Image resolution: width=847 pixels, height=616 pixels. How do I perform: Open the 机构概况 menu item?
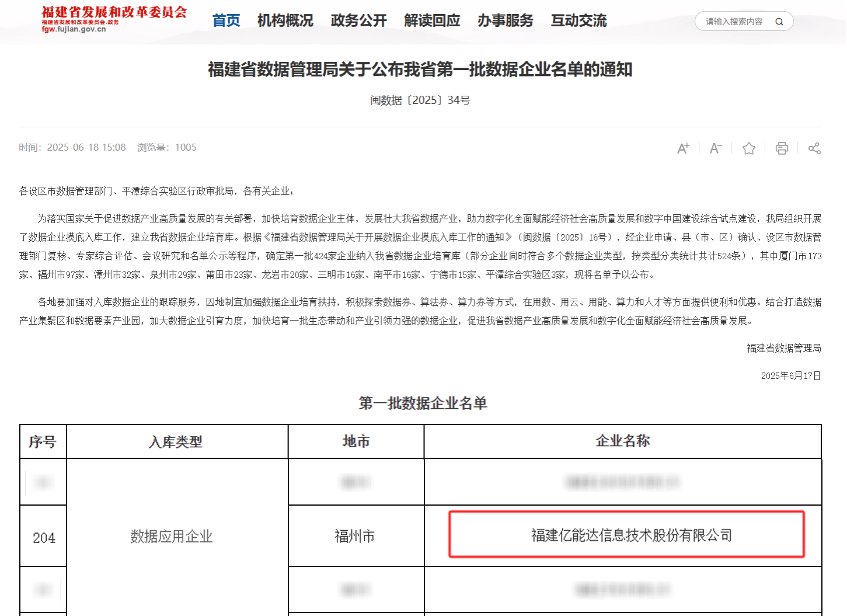pyautogui.click(x=285, y=21)
